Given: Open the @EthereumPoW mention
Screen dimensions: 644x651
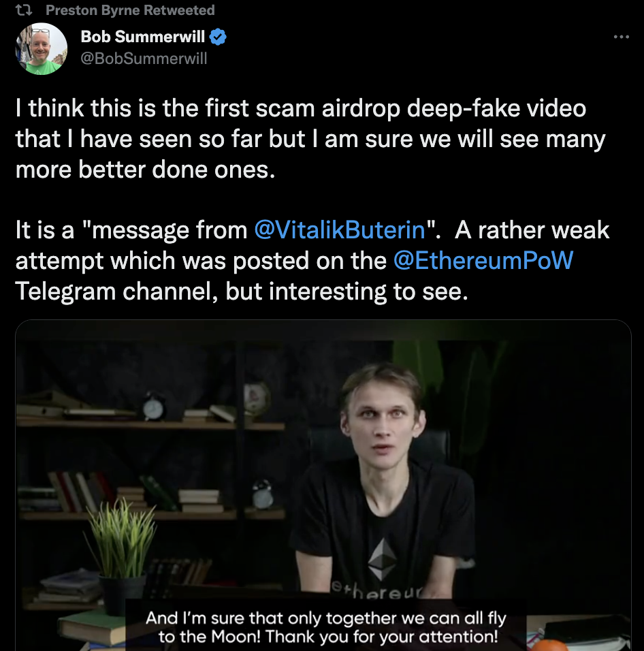Looking at the screenshot, I should point(483,261).
